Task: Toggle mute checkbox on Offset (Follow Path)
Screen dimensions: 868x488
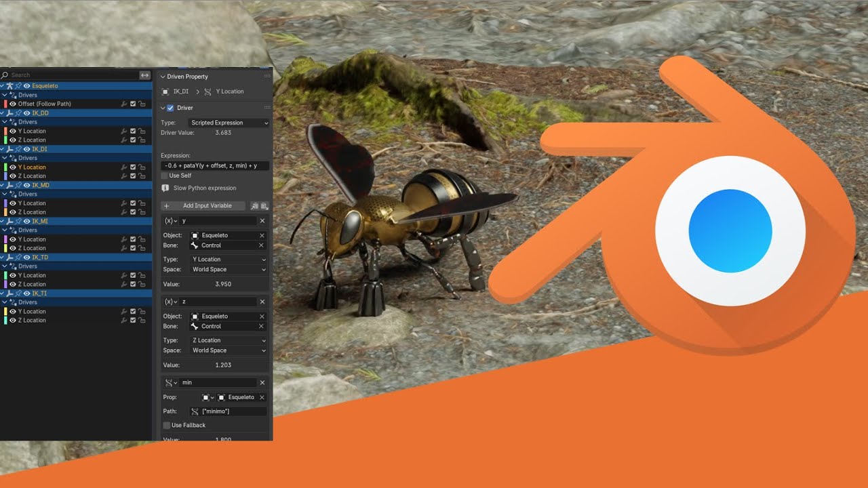Action: (x=133, y=104)
